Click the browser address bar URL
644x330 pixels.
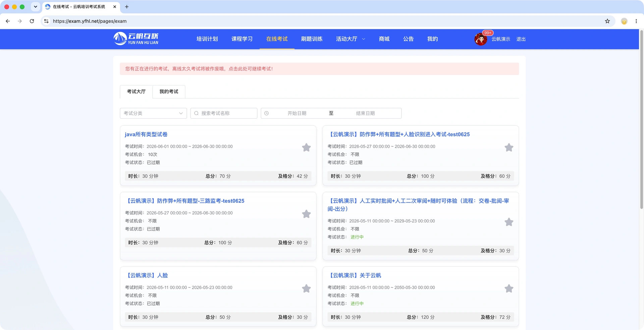click(x=90, y=21)
